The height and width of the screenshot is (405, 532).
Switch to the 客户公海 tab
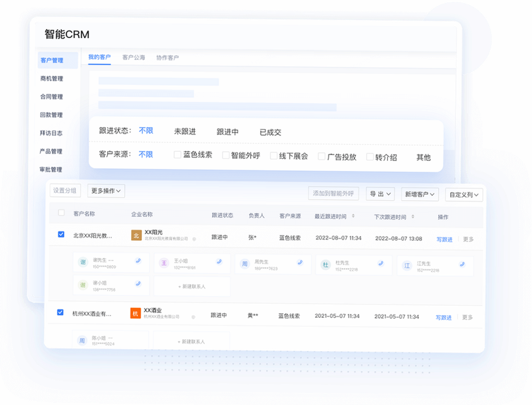(134, 57)
